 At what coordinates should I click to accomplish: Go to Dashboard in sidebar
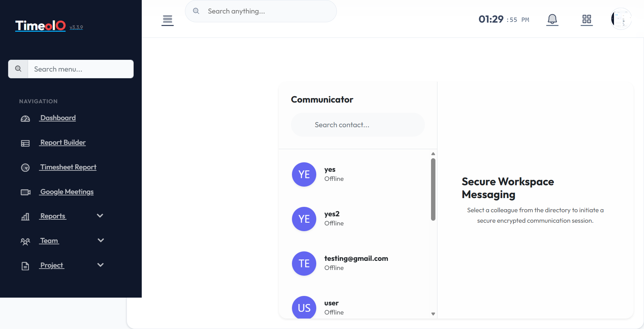(58, 118)
